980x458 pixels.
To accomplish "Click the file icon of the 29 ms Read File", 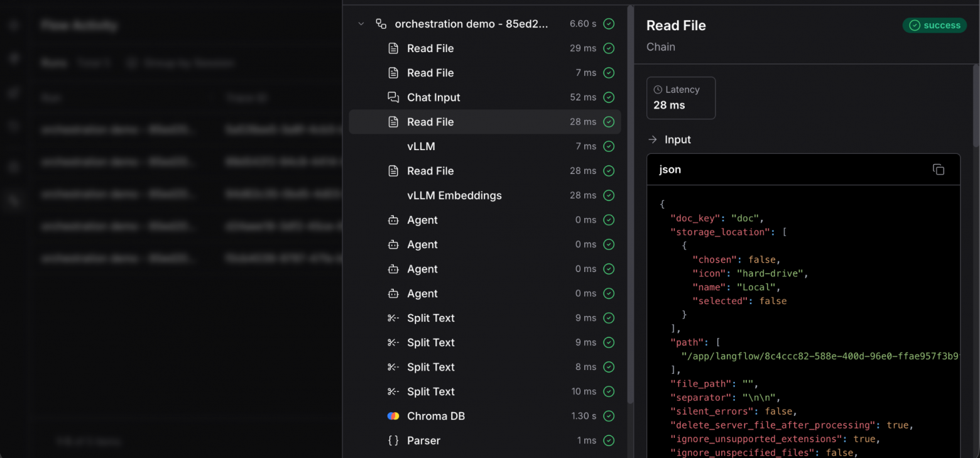I will coord(393,48).
